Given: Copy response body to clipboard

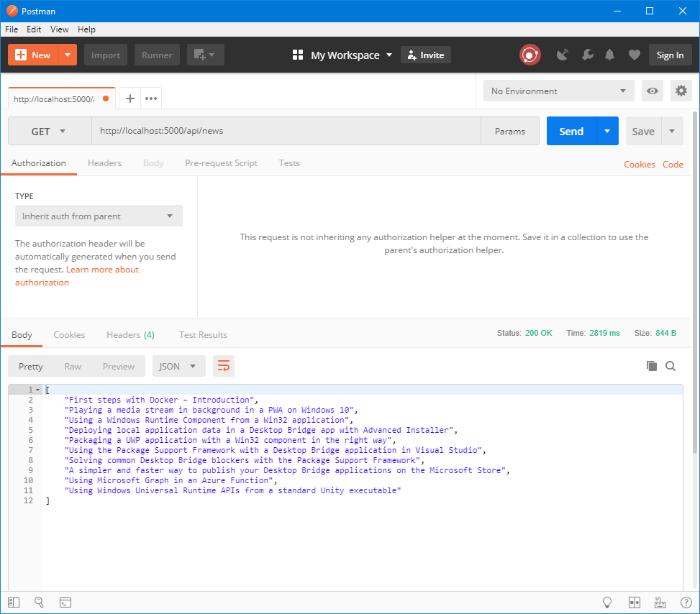Looking at the screenshot, I should click(x=652, y=367).
